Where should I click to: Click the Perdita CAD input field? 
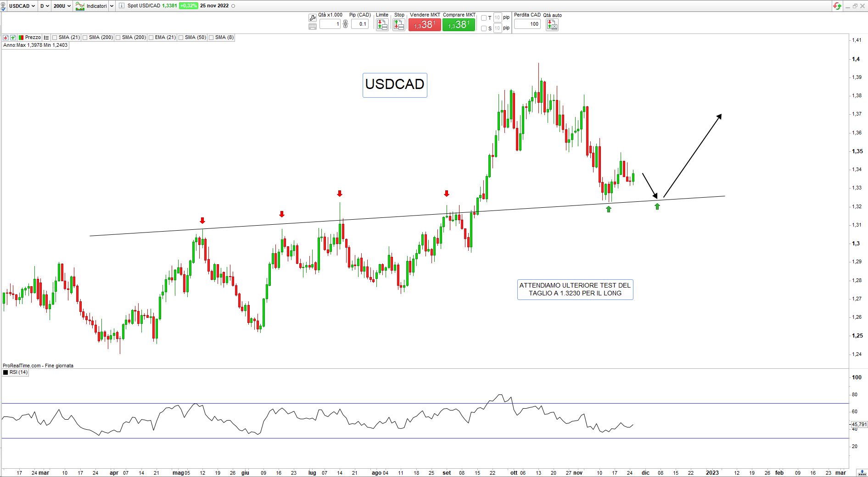[x=527, y=24]
